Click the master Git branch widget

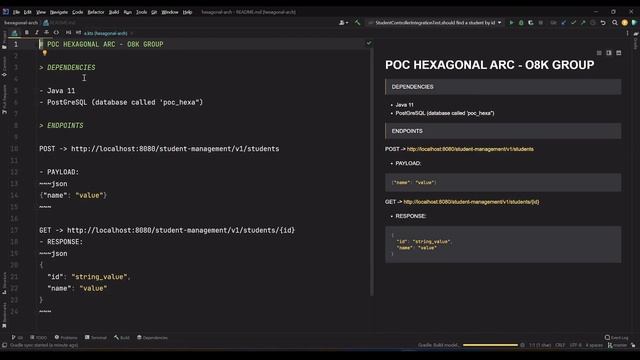click(618, 345)
